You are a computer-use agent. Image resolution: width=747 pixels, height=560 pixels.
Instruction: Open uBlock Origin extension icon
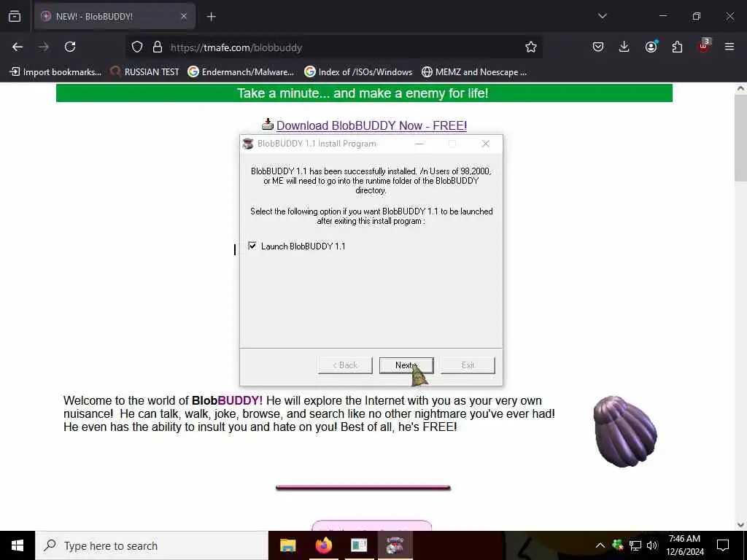pos(704,46)
